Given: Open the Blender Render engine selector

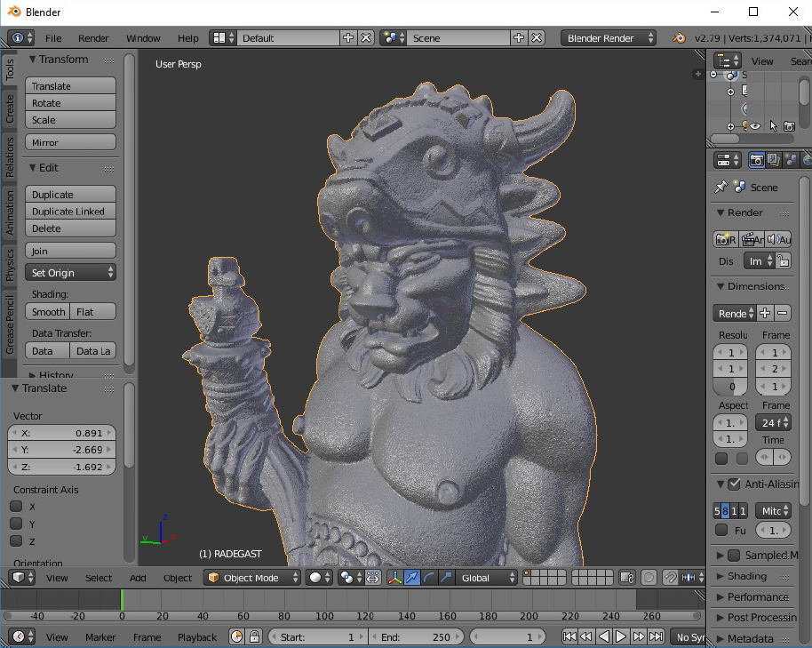Looking at the screenshot, I should point(609,38).
